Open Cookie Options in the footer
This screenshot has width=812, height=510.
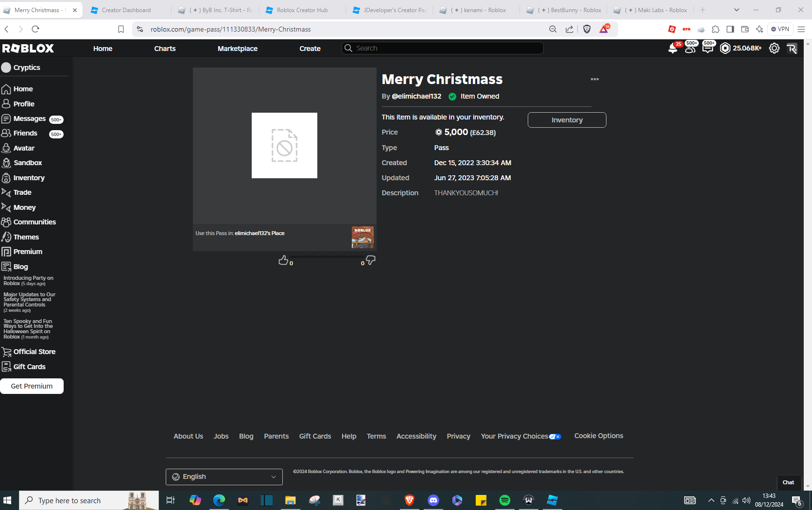click(599, 436)
